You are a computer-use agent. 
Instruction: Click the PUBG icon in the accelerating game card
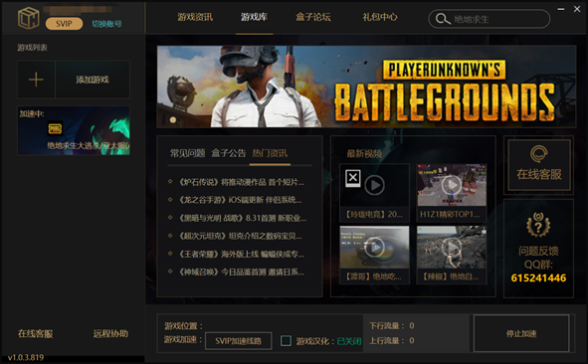(55, 129)
